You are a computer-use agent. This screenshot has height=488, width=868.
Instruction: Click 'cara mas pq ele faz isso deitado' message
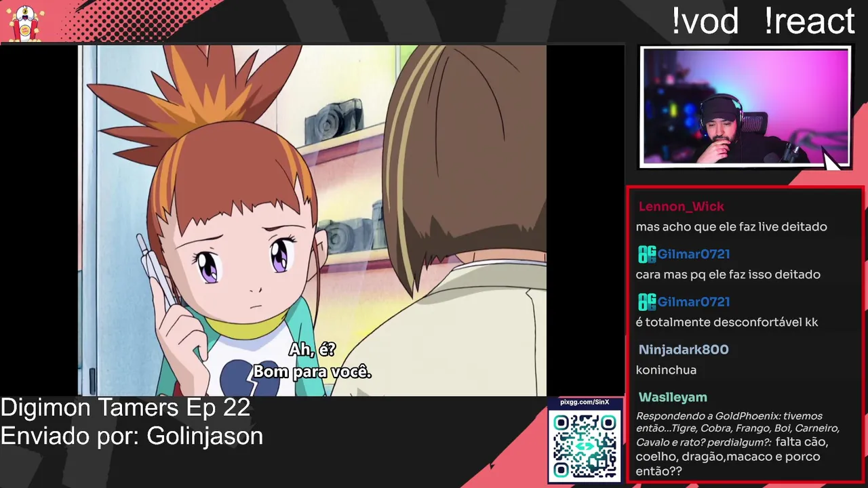point(728,274)
